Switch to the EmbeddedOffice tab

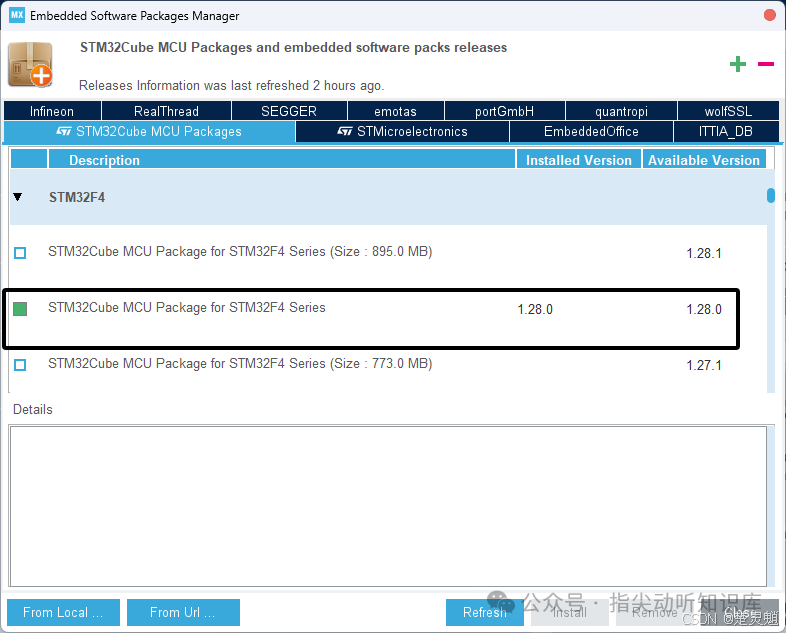pos(592,132)
